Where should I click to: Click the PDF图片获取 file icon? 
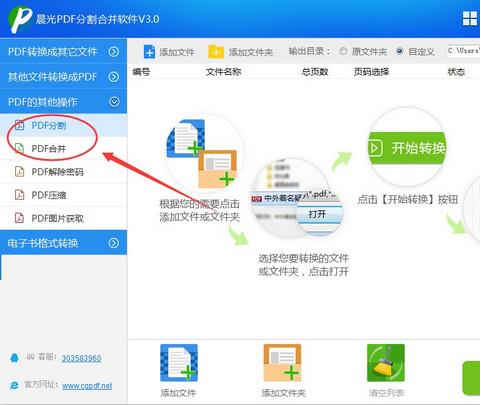pyautogui.click(x=20, y=218)
